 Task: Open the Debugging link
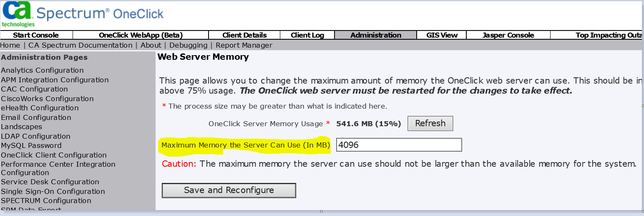click(188, 45)
